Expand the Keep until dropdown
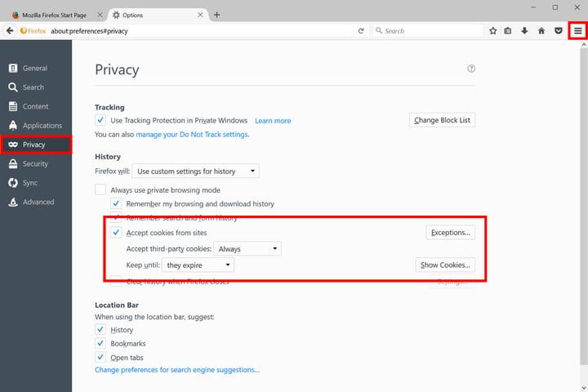This screenshot has height=392, width=588. coord(198,265)
